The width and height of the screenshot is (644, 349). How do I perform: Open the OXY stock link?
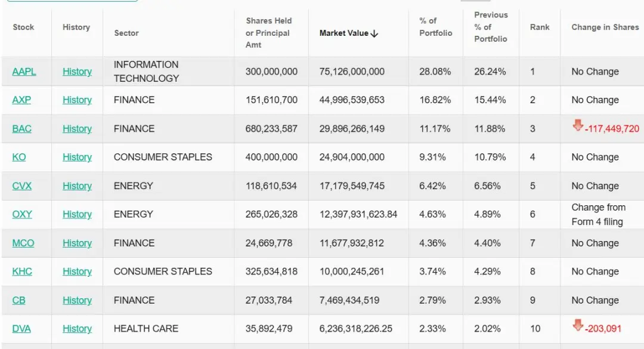[x=22, y=214]
